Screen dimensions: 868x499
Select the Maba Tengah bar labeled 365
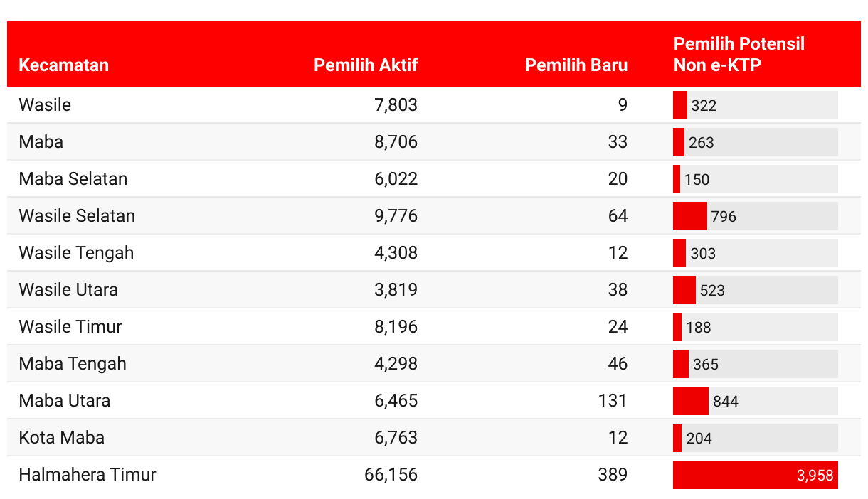click(681, 364)
